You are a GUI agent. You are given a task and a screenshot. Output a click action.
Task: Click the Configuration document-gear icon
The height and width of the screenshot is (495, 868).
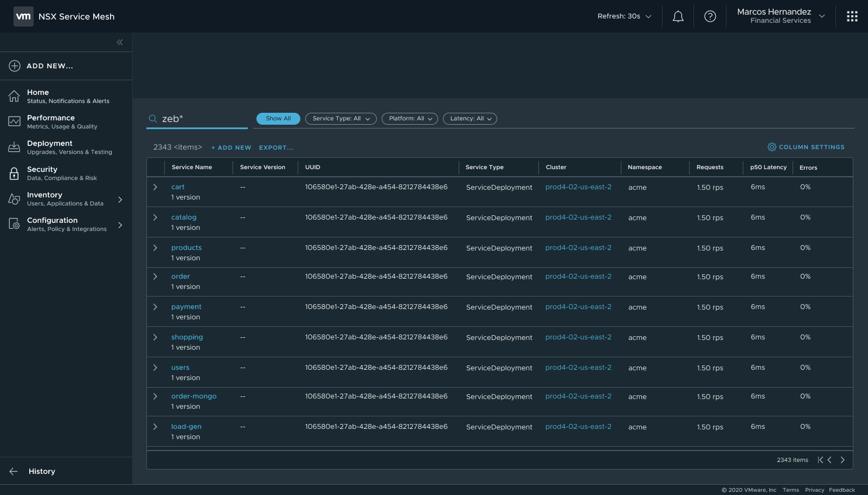tap(14, 224)
